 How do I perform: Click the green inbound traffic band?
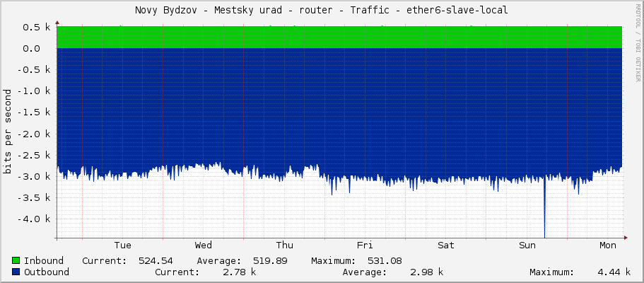tap(339, 37)
